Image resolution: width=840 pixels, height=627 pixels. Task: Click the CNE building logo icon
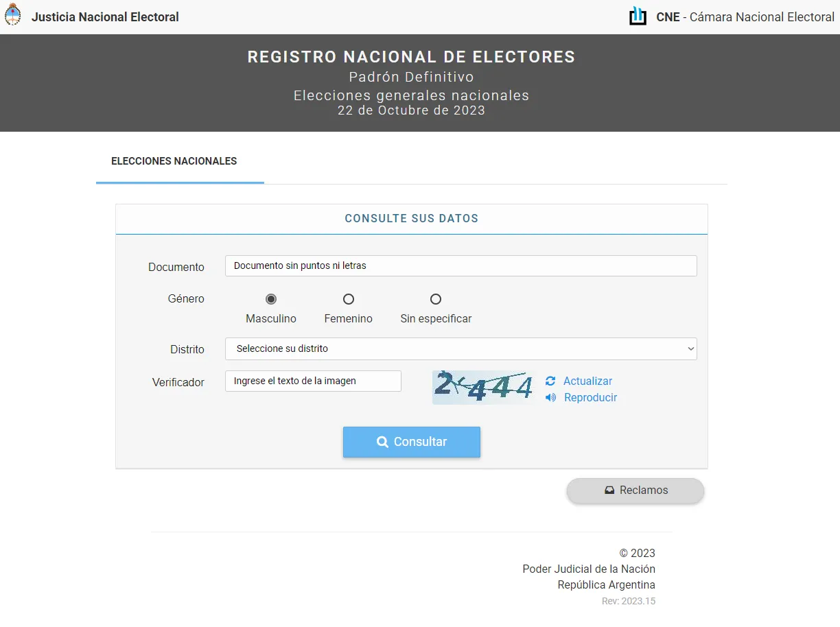tap(638, 16)
